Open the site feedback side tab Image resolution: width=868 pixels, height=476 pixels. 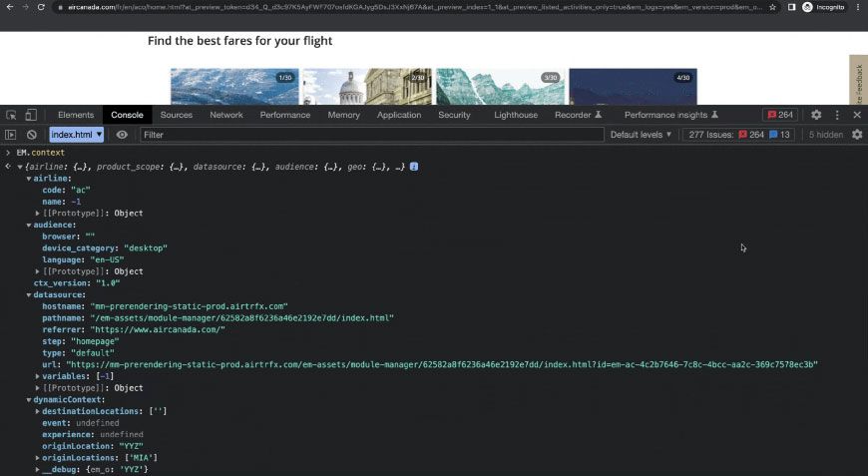tap(859, 80)
